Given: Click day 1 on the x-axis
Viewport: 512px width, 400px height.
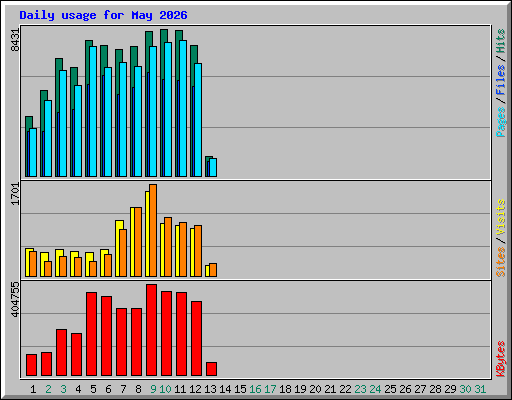Looking at the screenshot, I should pyautogui.click(x=33, y=389).
